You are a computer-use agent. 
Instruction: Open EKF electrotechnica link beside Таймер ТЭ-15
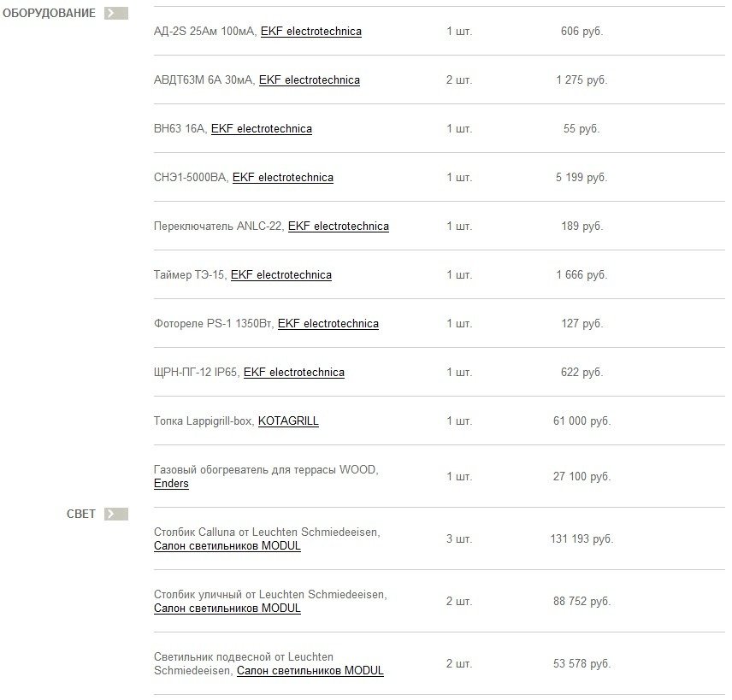pos(280,275)
